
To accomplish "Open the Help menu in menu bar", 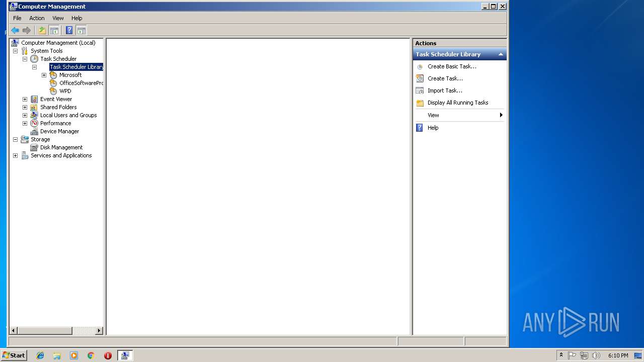I will tap(76, 18).
